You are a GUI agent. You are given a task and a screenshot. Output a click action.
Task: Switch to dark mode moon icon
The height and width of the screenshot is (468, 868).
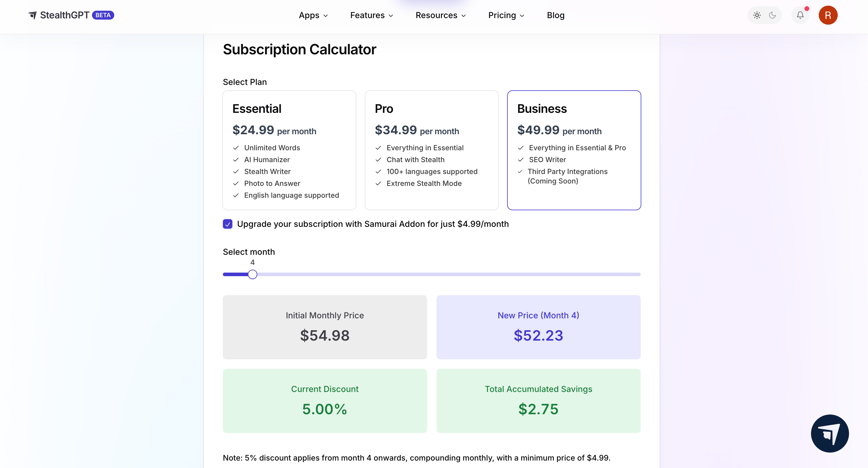772,15
